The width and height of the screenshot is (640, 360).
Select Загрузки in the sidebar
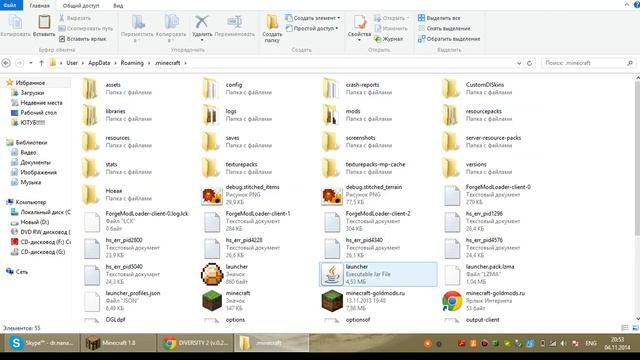pos(28,93)
